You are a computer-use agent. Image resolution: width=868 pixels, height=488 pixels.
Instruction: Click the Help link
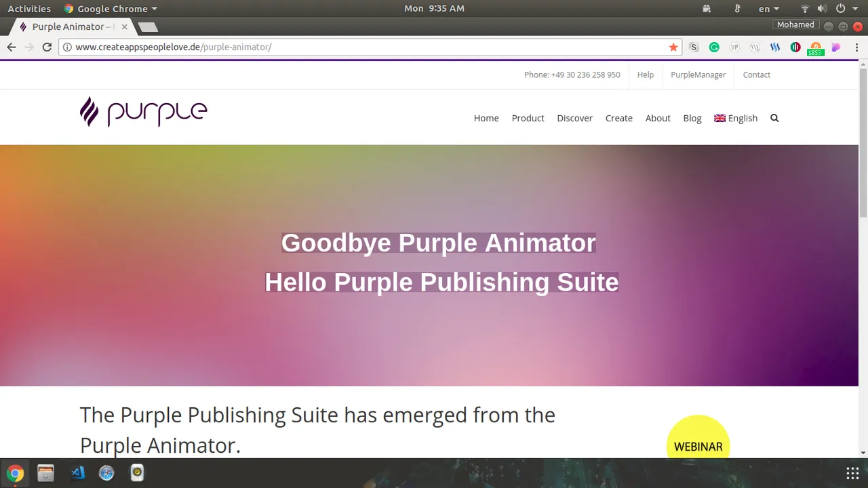[x=646, y=75]
